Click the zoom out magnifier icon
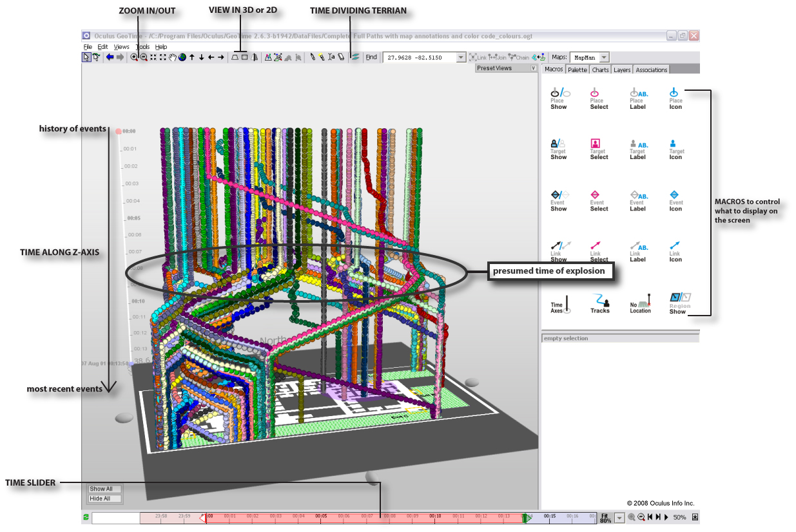The width and height of the screenshot is (796, 532). point(144,57)
